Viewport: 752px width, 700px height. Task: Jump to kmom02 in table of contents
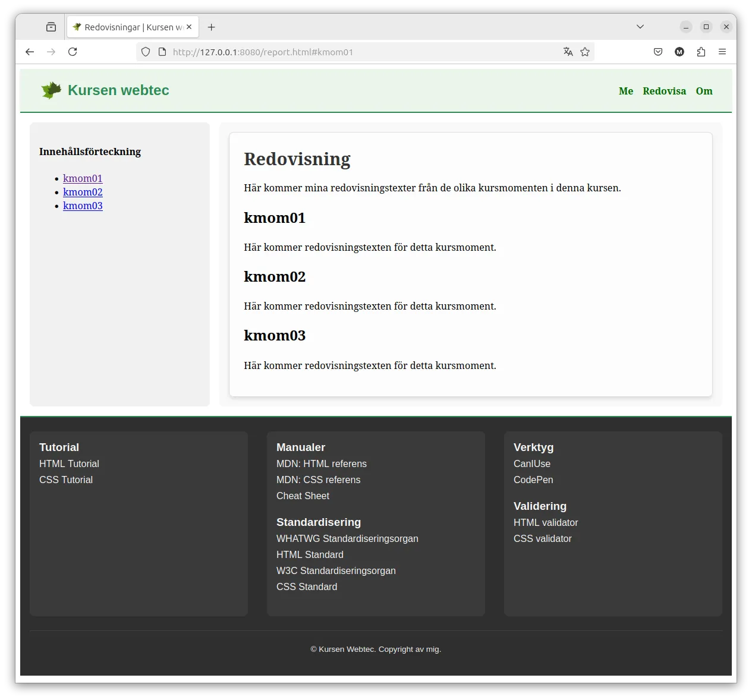click(x=83, y=192)
